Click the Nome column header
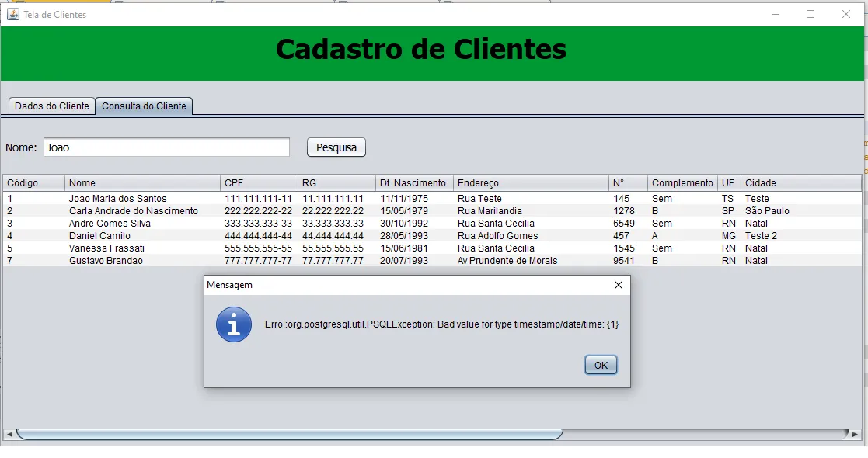The width and height of the screenshot is (868, 458). 142,183
